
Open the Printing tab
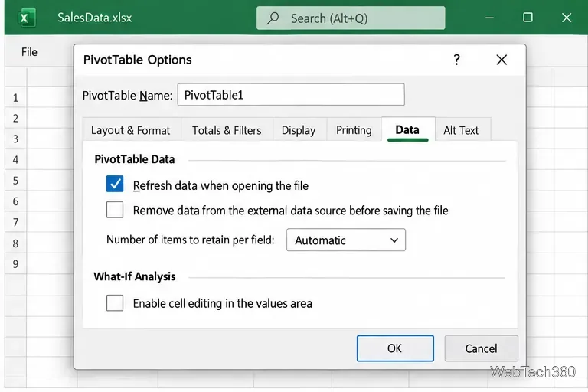(x=354, y=130)
